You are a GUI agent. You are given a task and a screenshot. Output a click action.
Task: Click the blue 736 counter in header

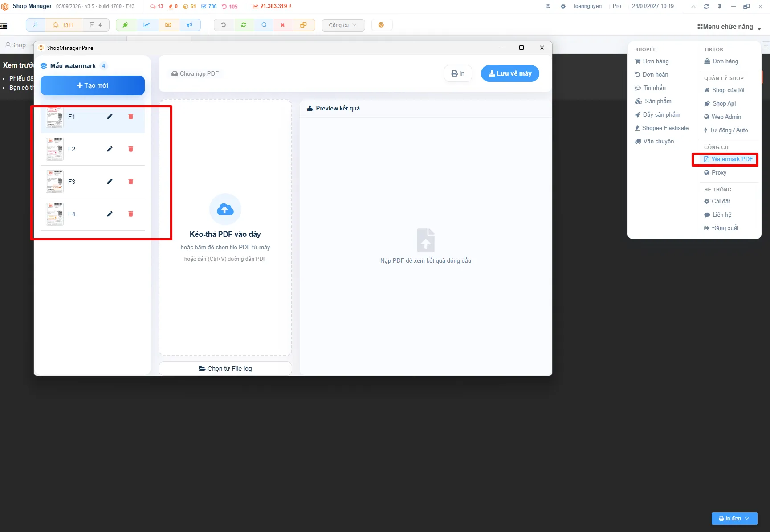pyautogui.click(x=209, y=6)
